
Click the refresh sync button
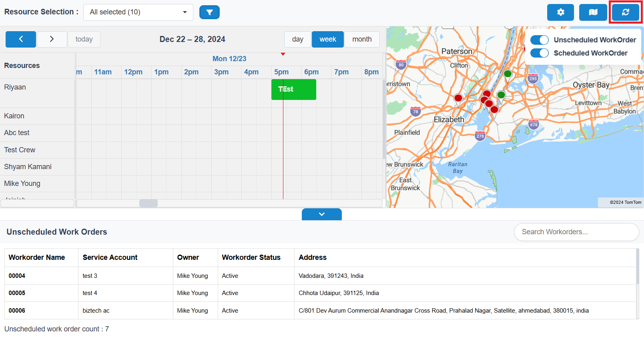pyautogui.click(x=626, y=12)
